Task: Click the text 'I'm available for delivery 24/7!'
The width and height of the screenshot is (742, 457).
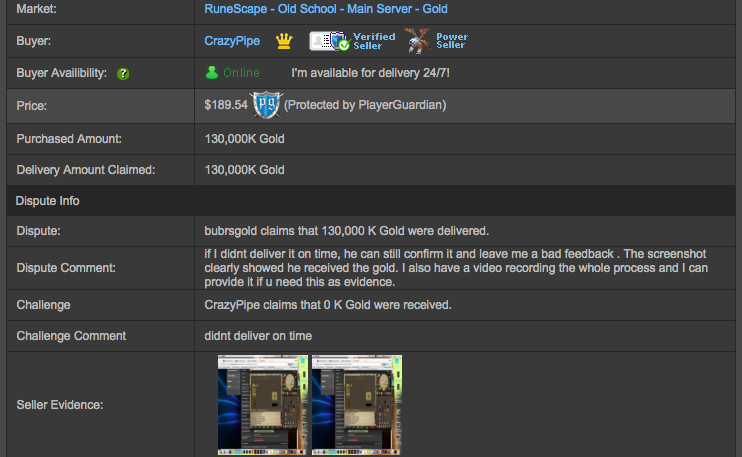Action: 371,73
